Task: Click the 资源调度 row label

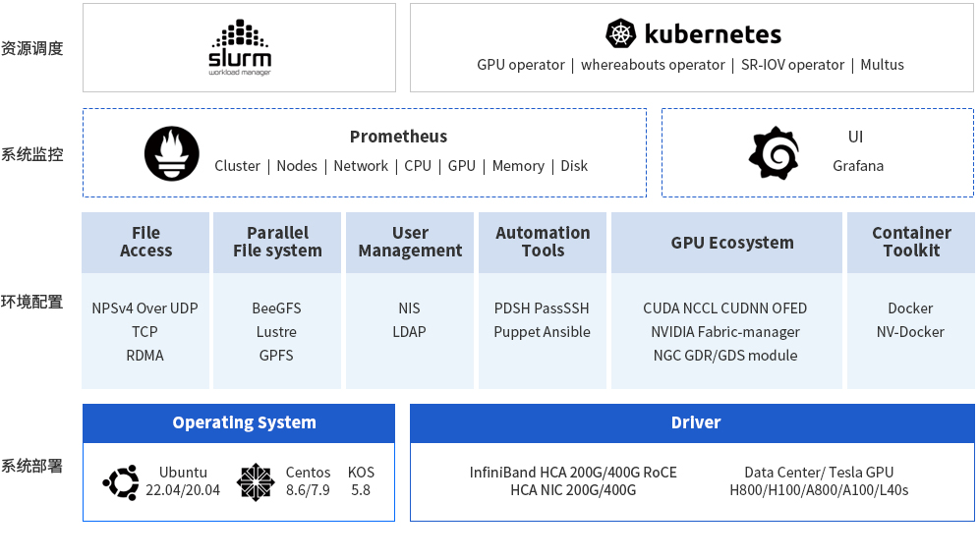Action: click(x=32, y=48)
